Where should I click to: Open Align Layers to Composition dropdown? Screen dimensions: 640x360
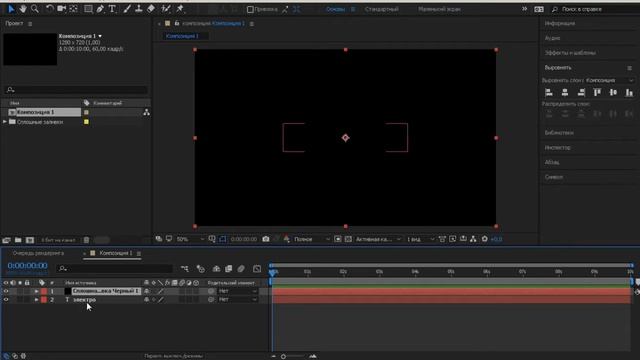click(x=610, y=80)
